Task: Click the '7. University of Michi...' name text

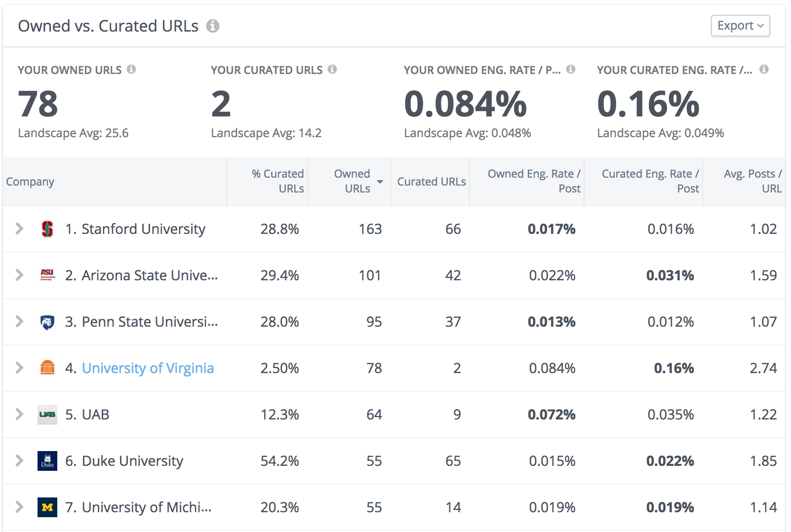Action: (x=138, y=507)
